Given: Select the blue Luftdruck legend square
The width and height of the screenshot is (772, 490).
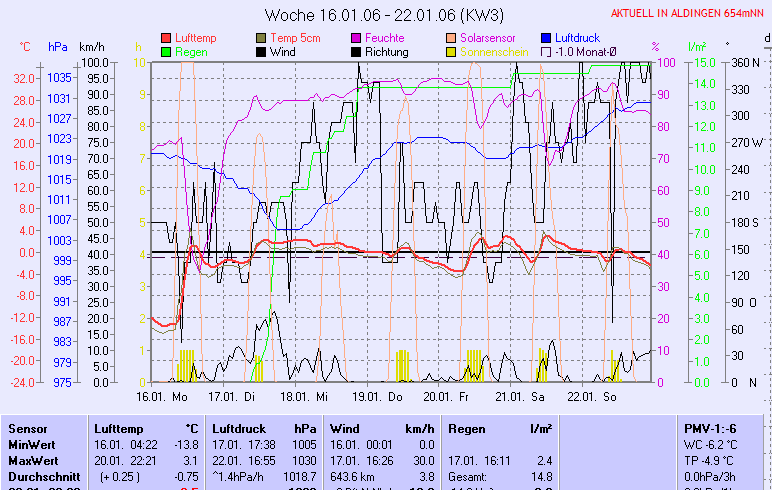Looking at the screenshot, I should (x=547, y=38).
